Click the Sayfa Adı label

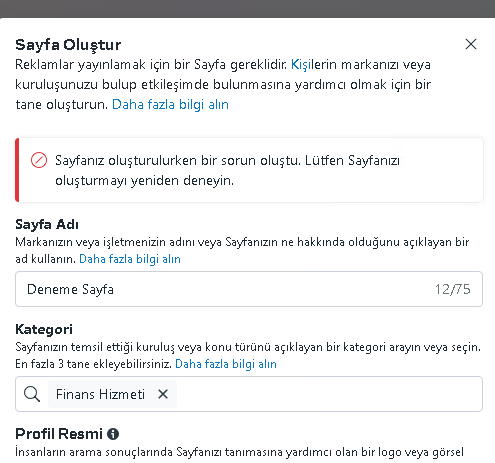pyautogui.click(x=47, y=224)
